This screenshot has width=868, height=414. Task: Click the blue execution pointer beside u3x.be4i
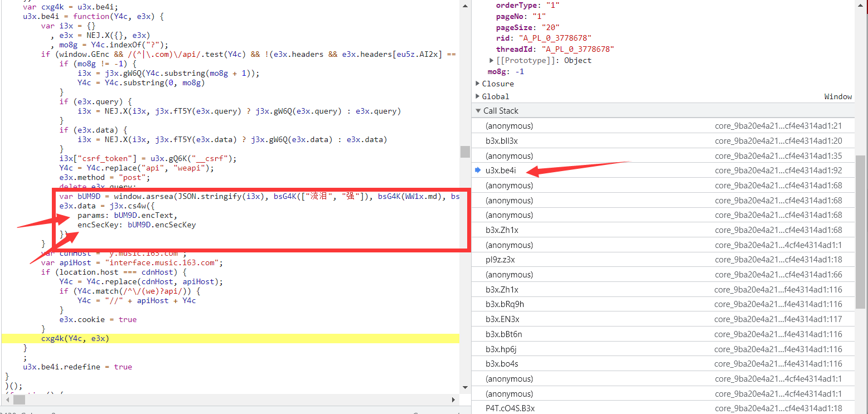click(x=478, y=170)
